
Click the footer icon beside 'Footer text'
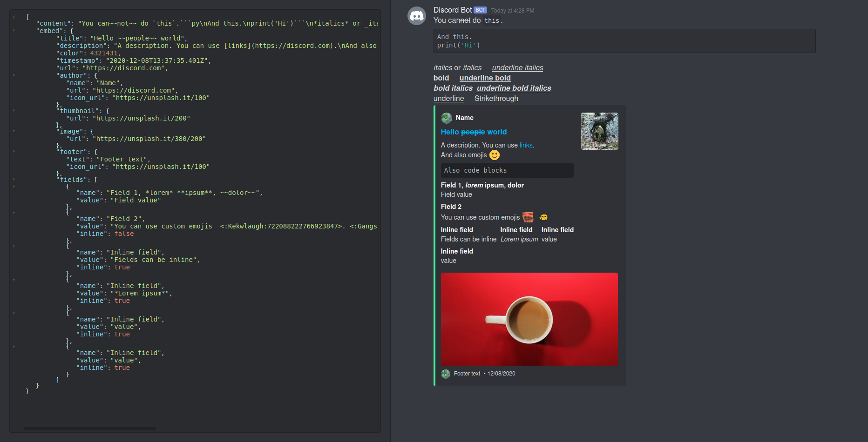point(446,374)
